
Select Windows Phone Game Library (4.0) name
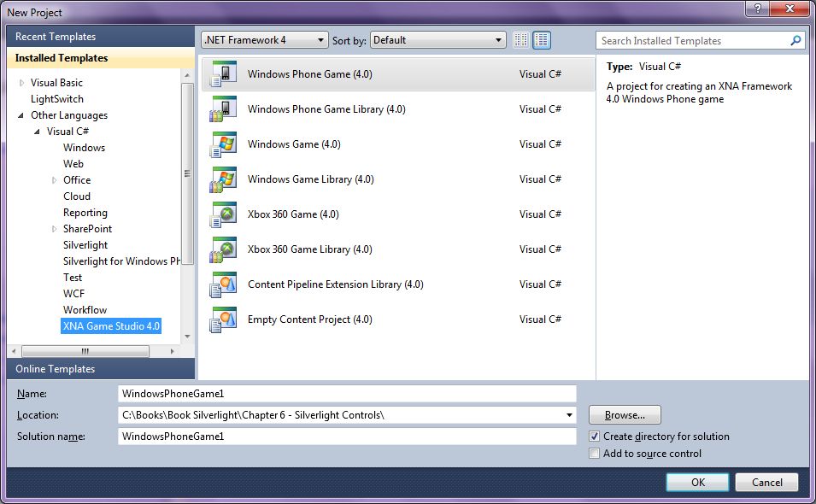[x=326, y=109]
